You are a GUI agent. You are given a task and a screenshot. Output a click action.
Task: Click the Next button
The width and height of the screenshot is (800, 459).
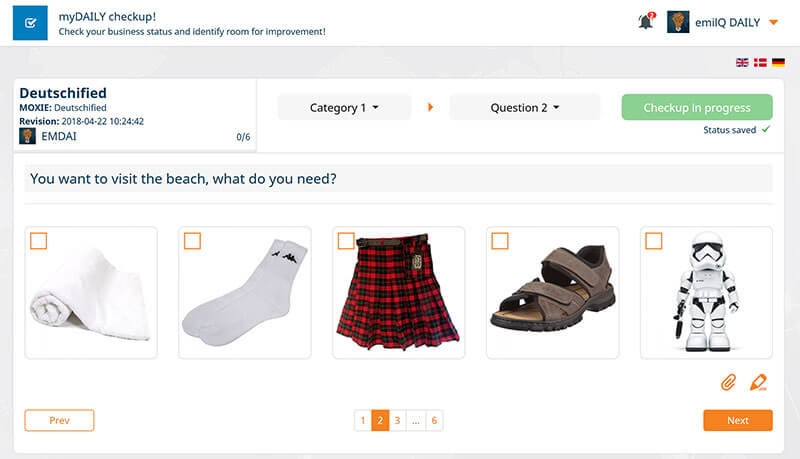[738, 420]
